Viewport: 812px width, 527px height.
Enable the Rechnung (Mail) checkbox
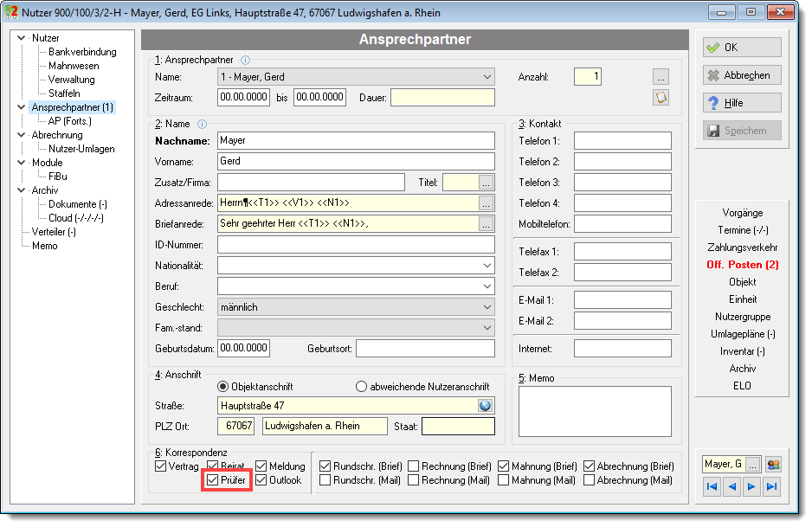click(x=413, y=480)
